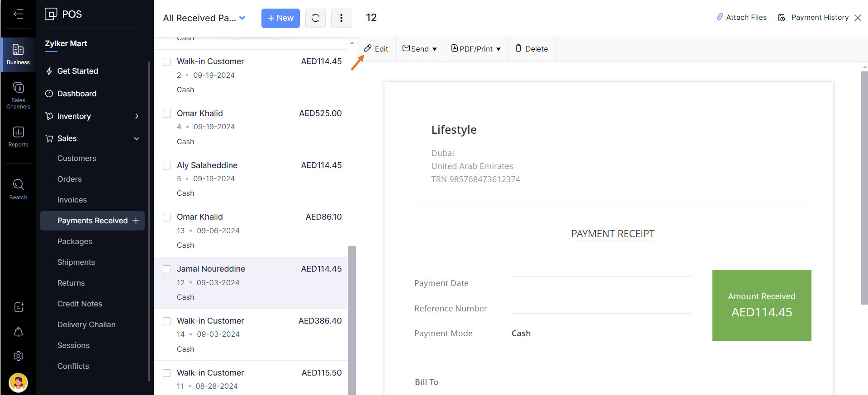The image size is (868, 395).
Task: Click the payments list vertical scrollbar
Action: (352, 316)
